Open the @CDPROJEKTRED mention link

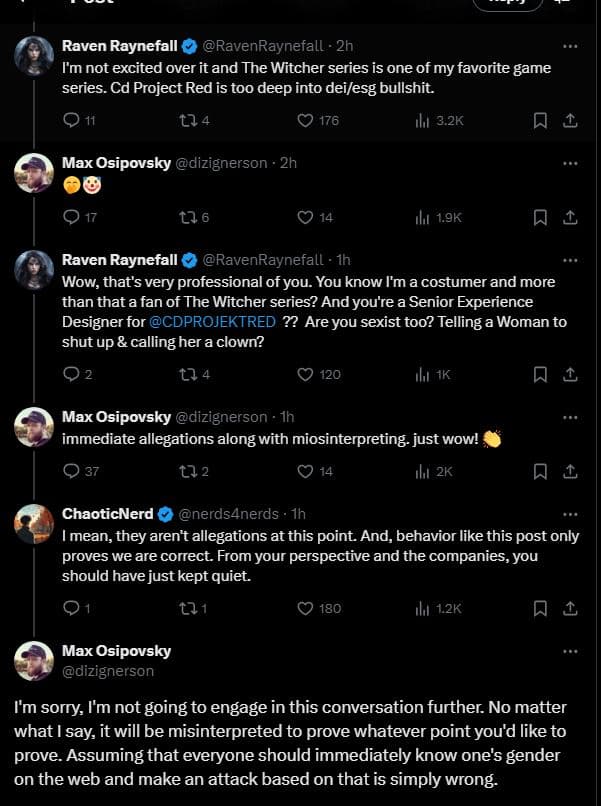[x=210, y=320]
